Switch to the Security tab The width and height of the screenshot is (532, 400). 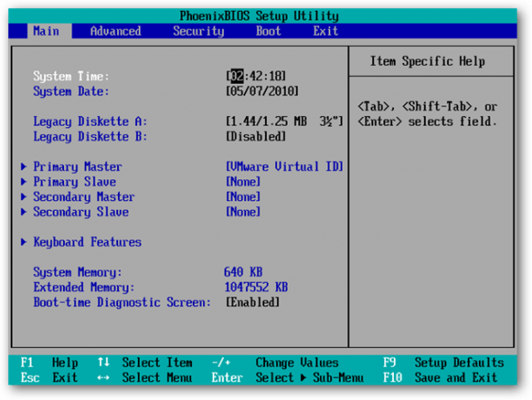click(198, 32)
